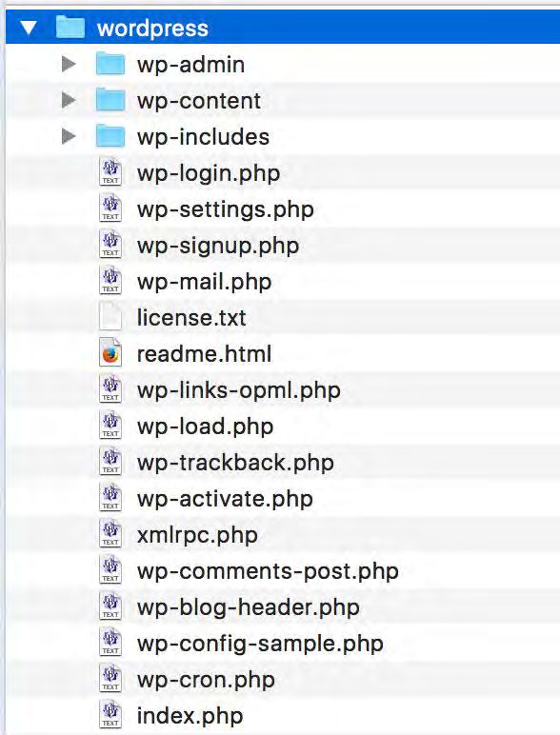Expand the wp-includes folder triangle
This screenshot has height=735, width=560.
(69, 136)
